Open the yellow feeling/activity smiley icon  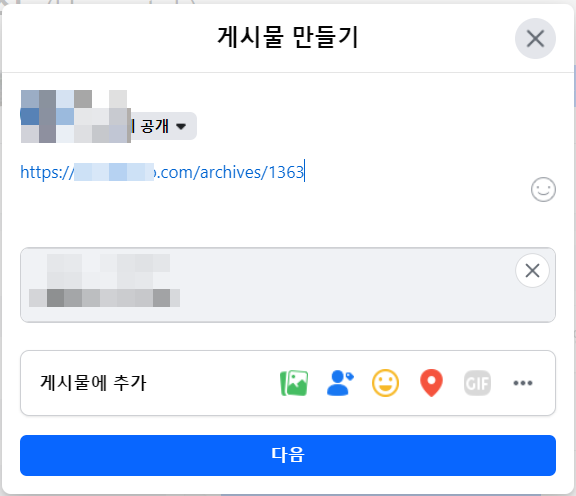(x=385, y=383)
